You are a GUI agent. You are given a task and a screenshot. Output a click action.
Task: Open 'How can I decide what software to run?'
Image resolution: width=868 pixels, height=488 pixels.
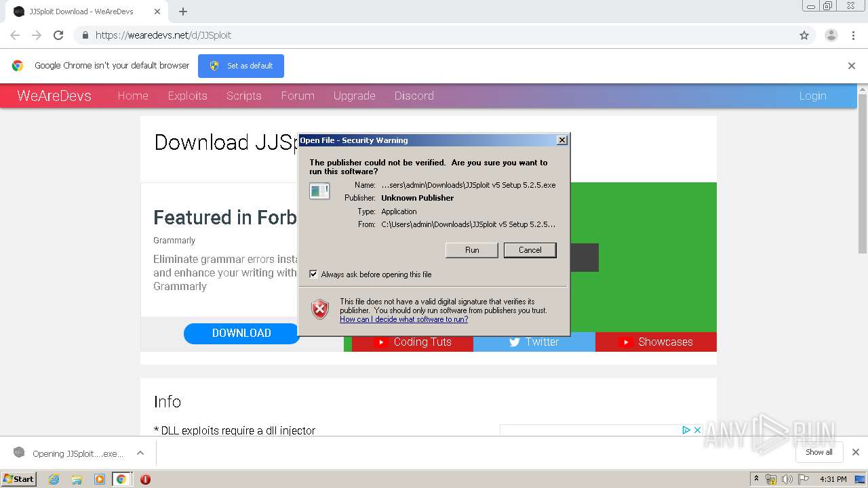(403, 319)
